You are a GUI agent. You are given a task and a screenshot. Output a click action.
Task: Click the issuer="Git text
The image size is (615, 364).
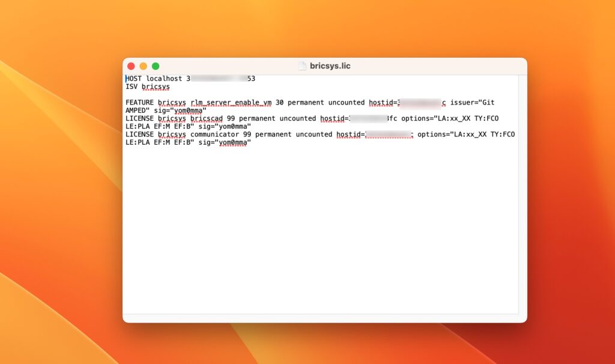click(473, 103)
